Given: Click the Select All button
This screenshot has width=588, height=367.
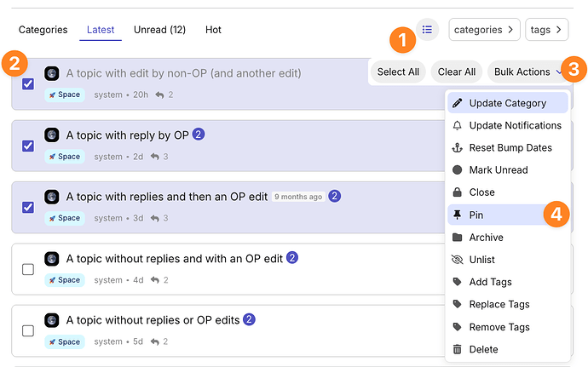Looking at the screenshot, I should pos(398,72).
